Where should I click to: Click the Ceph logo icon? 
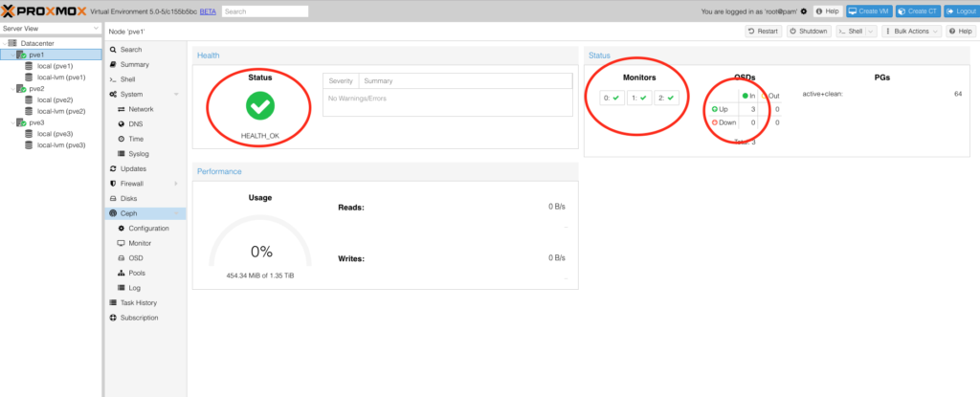113,213
